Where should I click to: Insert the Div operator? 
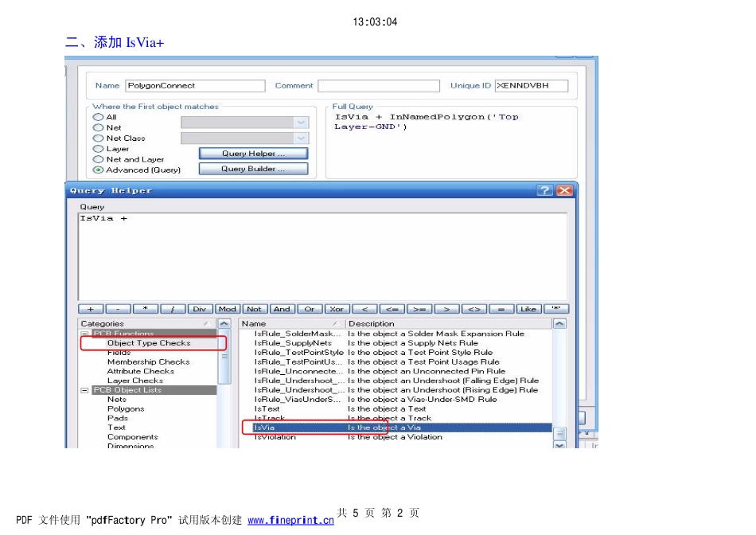(x=200, y=309)
